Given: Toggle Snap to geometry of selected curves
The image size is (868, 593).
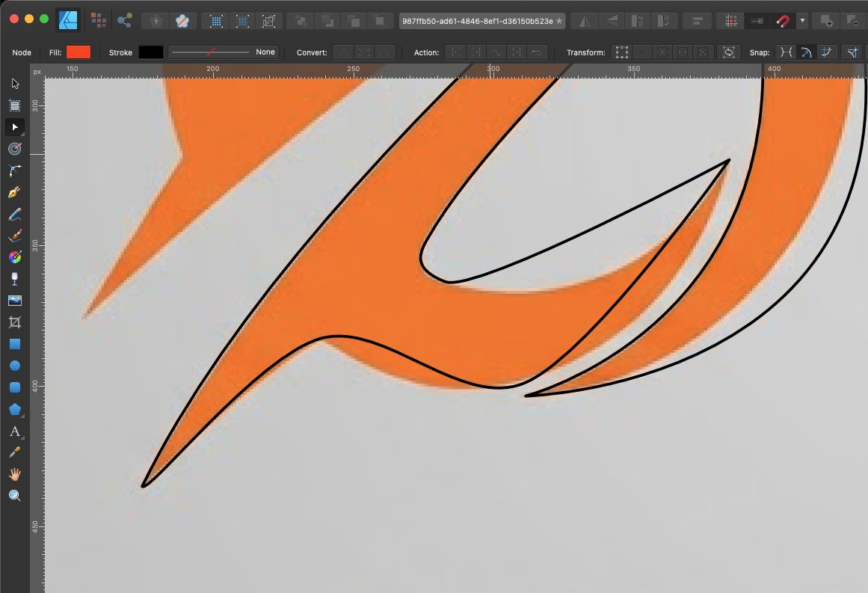Looking at the screenshot, I should coord(807,52).
